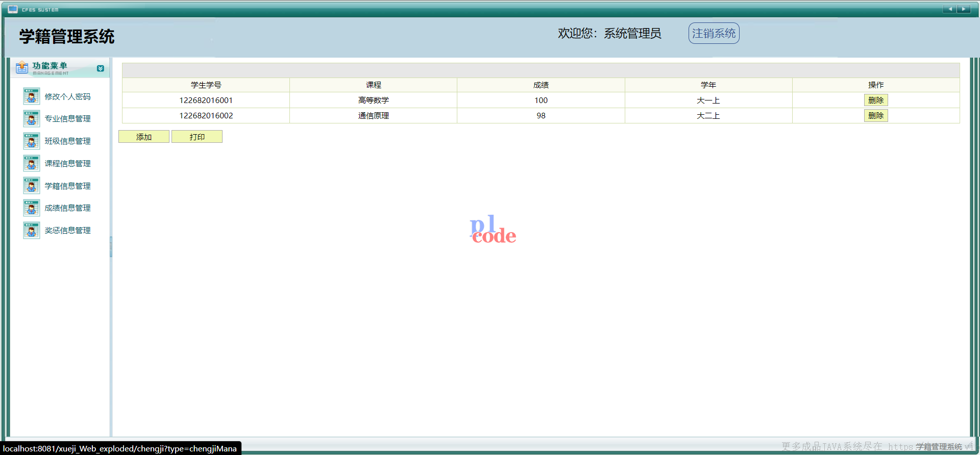Click the 学籍管理系统 title
This screenshot has height=455, width=980.
(x=67, y=37)
